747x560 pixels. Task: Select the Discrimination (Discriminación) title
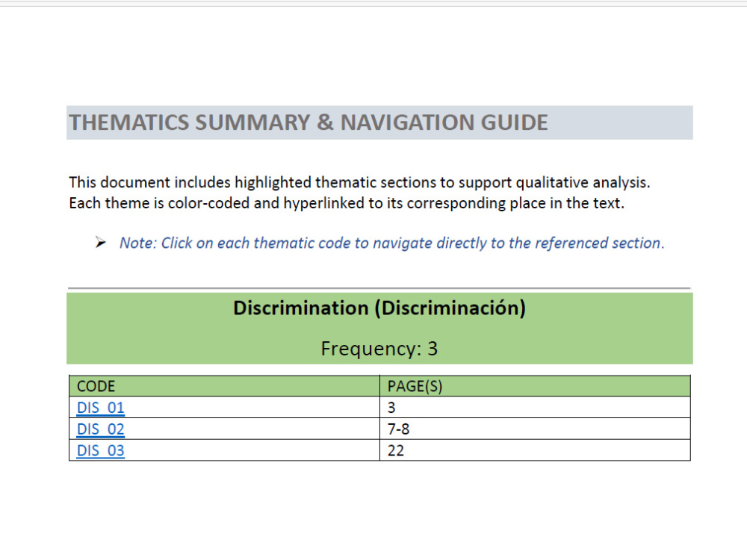pyautogui.click(x=379, y=308)
